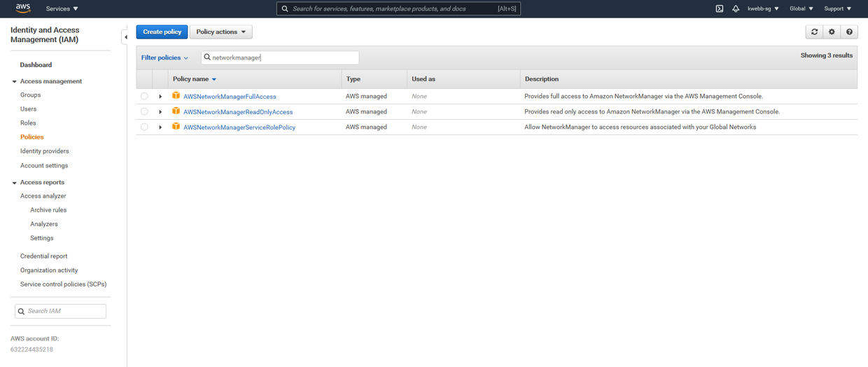The height and width of the screenshot is (367, 868).
Task: Click the networkmanager policy filter field
Action: pyautogui.click(x=280, y=57)
